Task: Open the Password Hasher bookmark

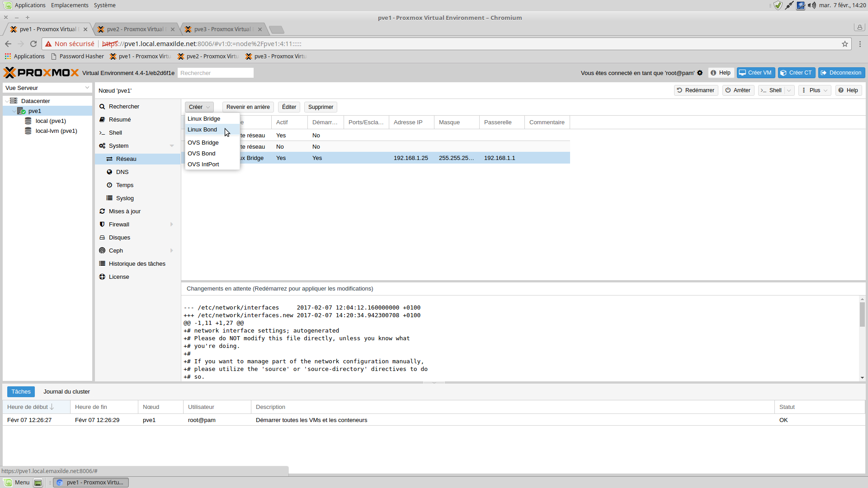Action: [x=77, y=56]
